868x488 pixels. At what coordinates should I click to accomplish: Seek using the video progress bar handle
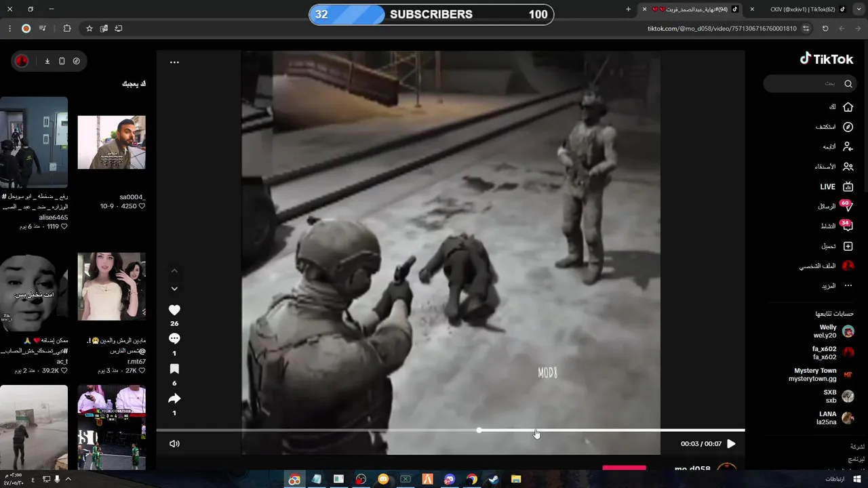coord(479,430)
